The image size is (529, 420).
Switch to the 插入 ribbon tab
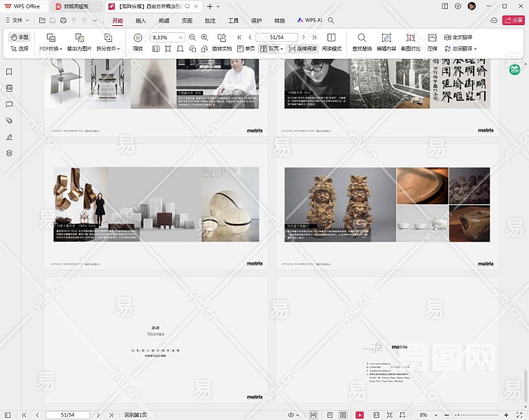(141, 21)
